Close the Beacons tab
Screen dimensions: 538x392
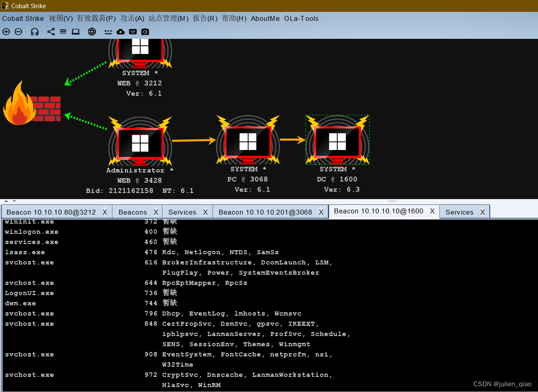(x=156, y=212)
